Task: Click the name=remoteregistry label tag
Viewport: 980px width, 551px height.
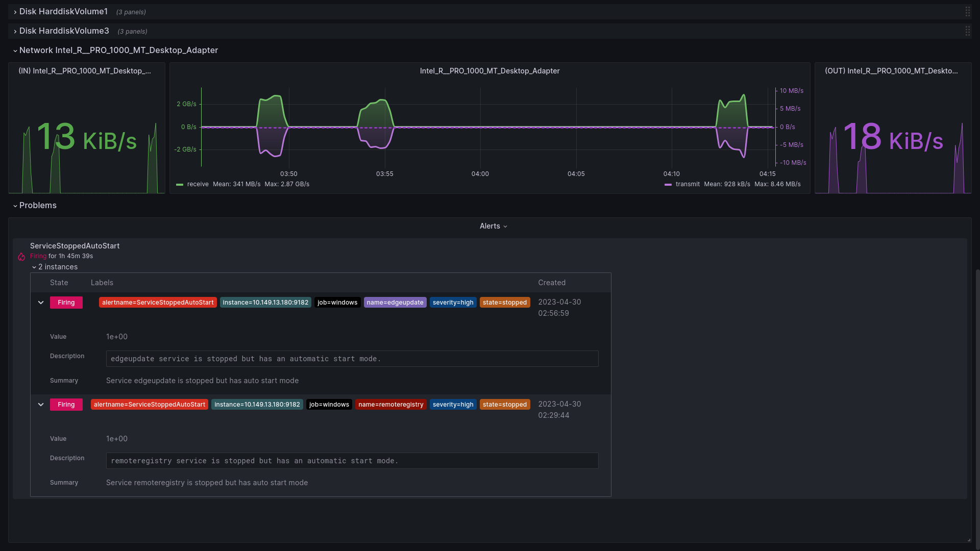Action: tap(391, 405)
